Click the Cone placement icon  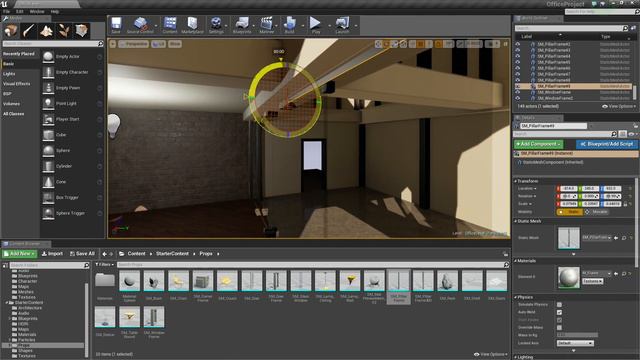point(48,182)
